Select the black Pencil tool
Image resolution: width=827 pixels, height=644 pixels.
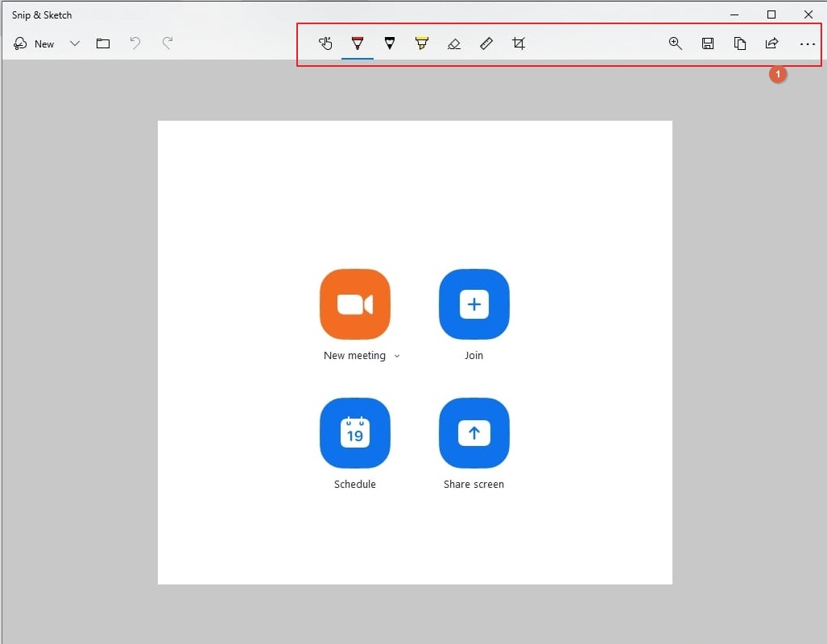(390, 43)
